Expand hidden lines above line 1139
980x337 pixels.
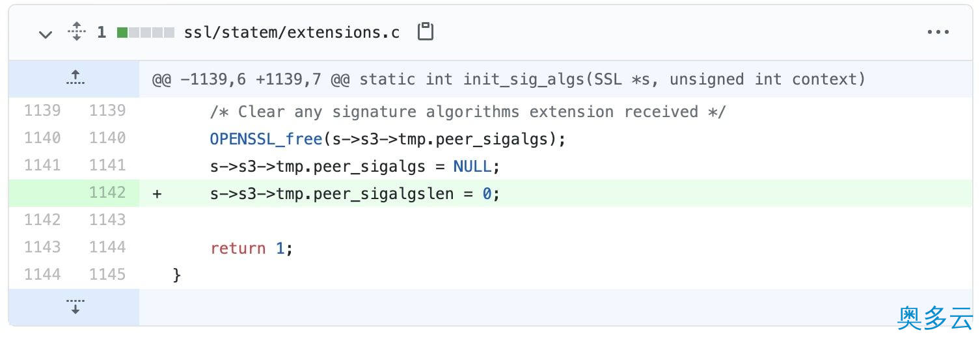click(x=75, y=79)
